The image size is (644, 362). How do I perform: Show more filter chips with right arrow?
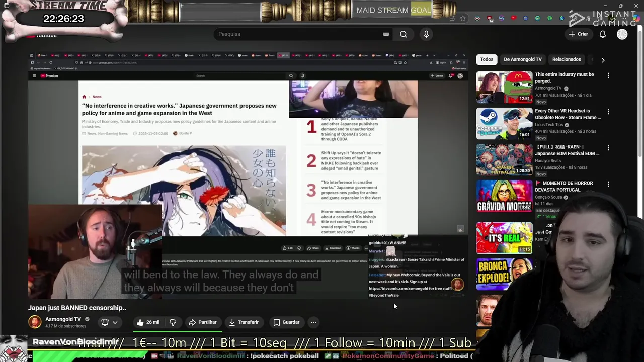603,60
